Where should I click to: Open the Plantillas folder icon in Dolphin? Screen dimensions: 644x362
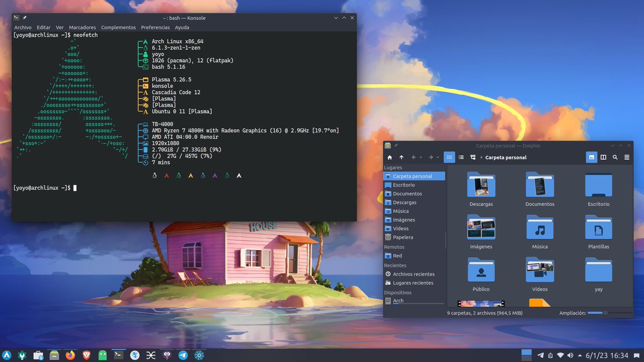(x=598, y=228)
